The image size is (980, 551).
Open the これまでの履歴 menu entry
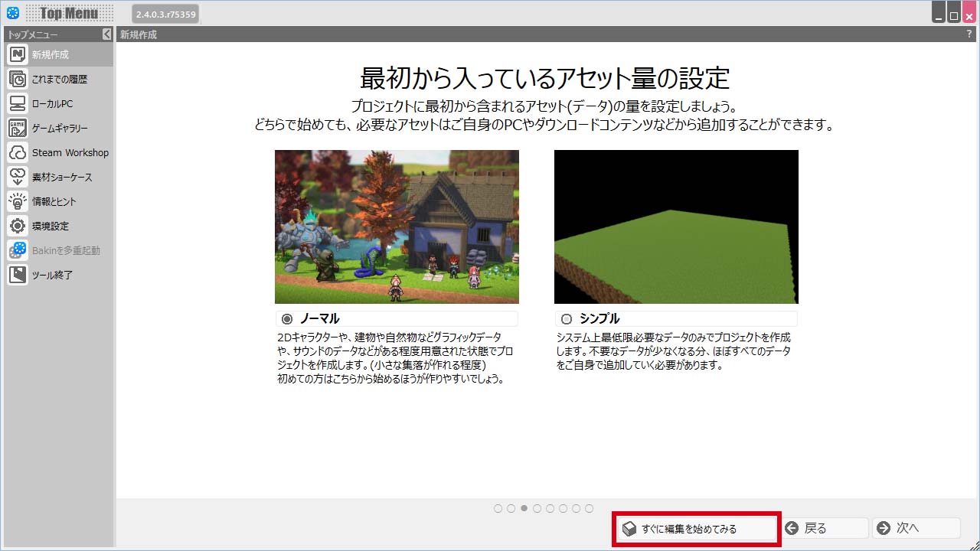(59, 79)
